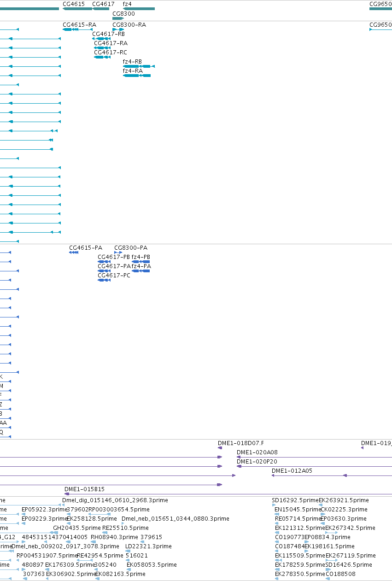The image size is (392, 581).
Task: Click the exon glyph below the CG4617-RC label
Action: (102, 57)
